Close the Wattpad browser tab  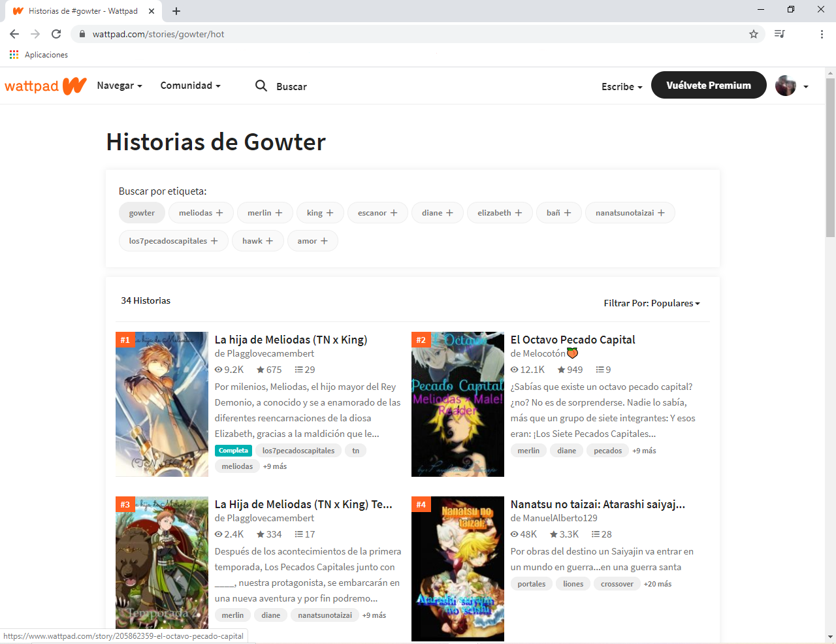[x=152, y=11]
